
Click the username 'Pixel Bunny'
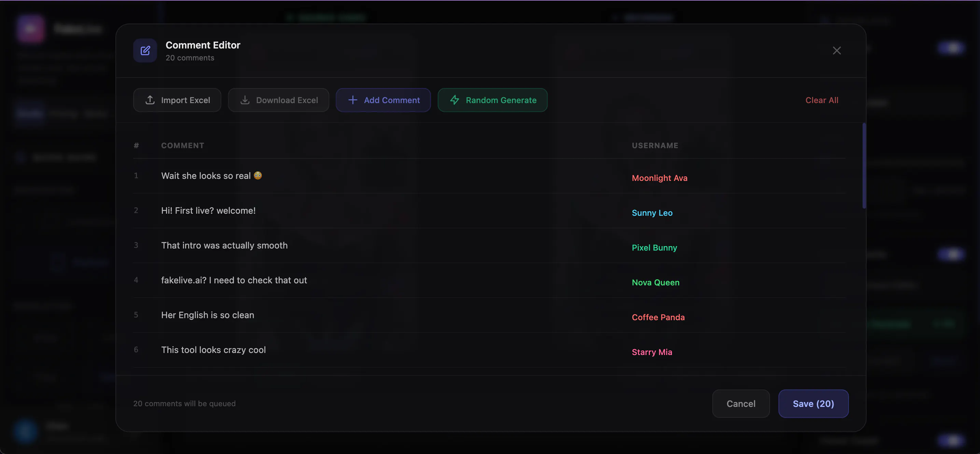pyautogui.click(x=654, y=247)
